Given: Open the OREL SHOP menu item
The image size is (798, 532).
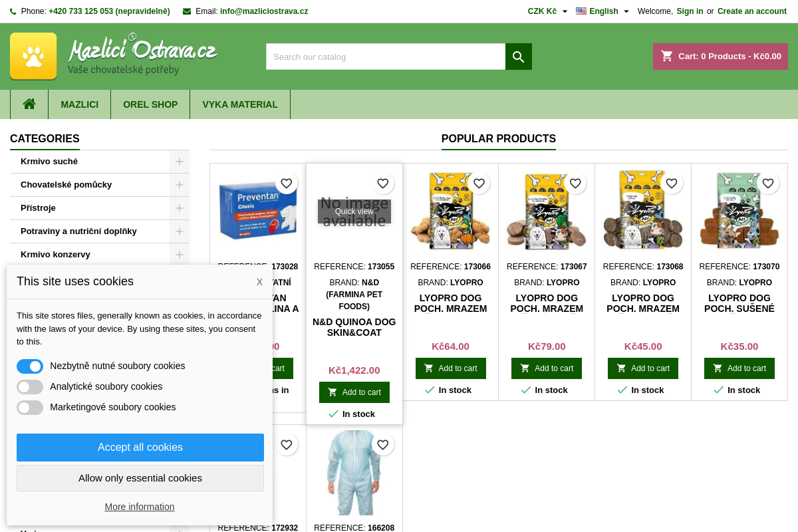Looking at the screenshot, I should [150, 104].
